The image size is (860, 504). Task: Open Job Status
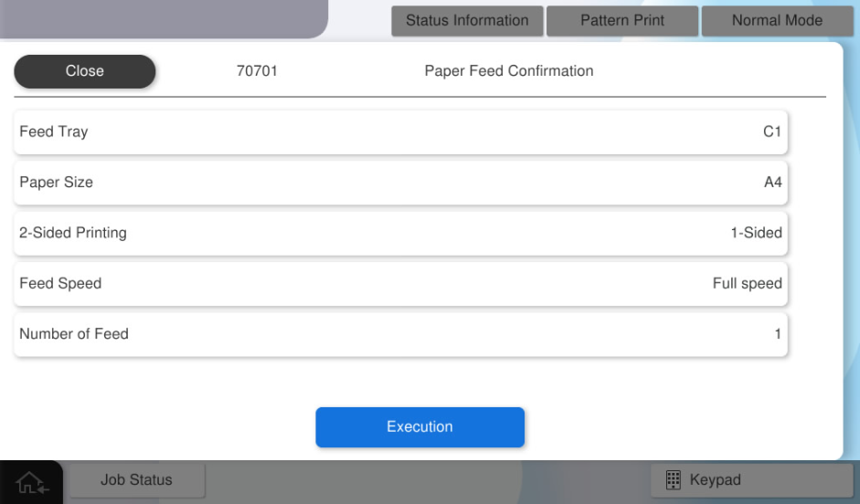(x=136, y=480)
